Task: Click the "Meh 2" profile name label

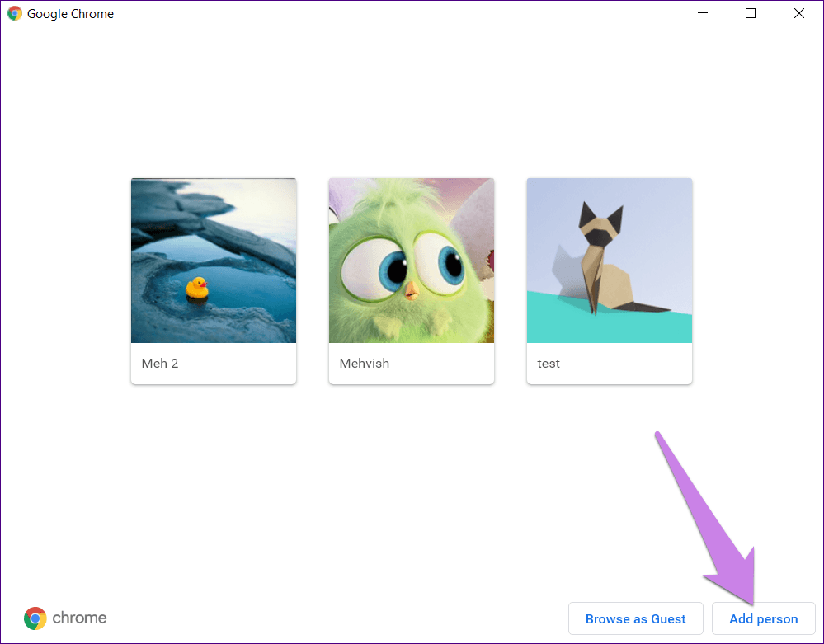Action: [x=160, y=364]
